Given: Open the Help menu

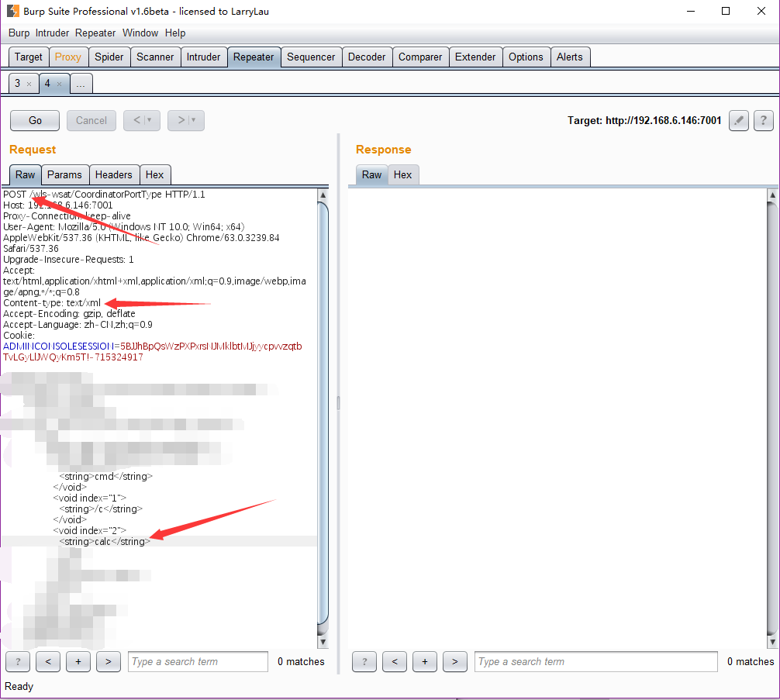Looking at the screenshot, I should 175,33.
